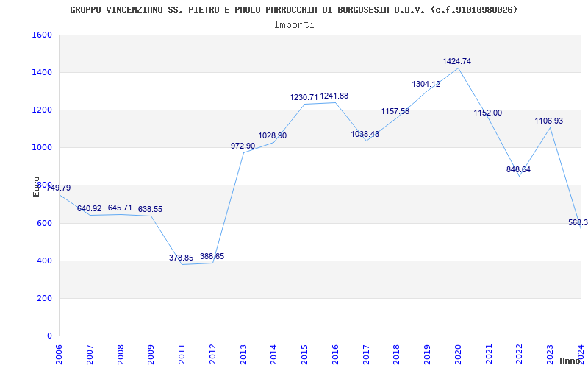
Task: Click the 388.65 data label
Action: coord(212,256)
